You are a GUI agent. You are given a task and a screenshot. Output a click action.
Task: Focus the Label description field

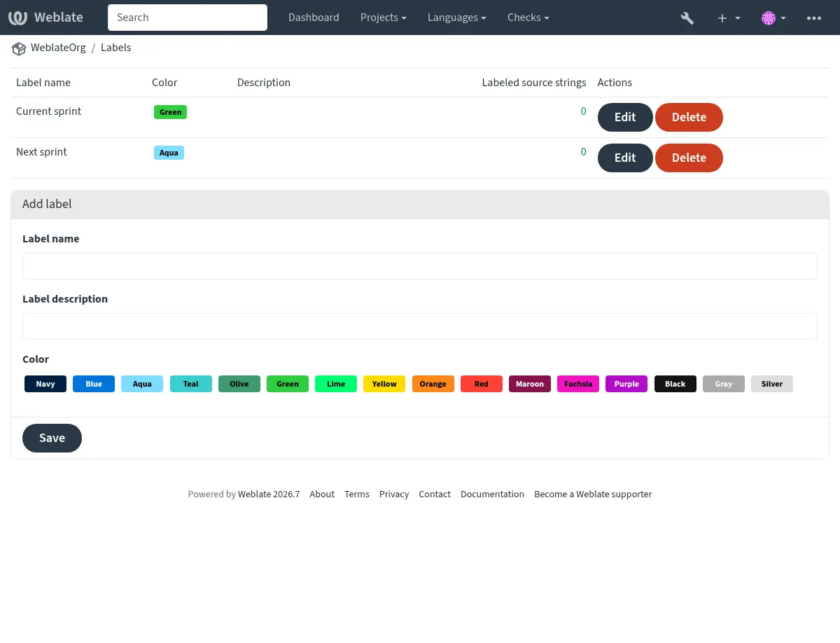click(x=420, y=326)
